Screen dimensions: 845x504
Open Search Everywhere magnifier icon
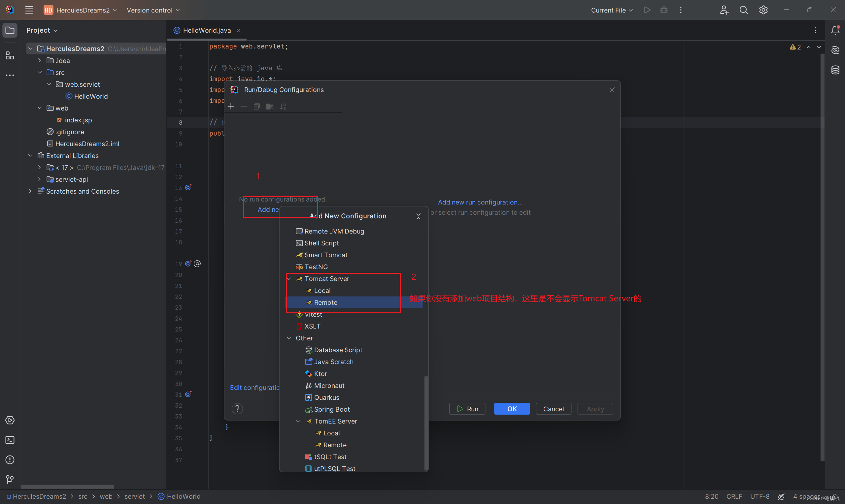pos(744,10)
